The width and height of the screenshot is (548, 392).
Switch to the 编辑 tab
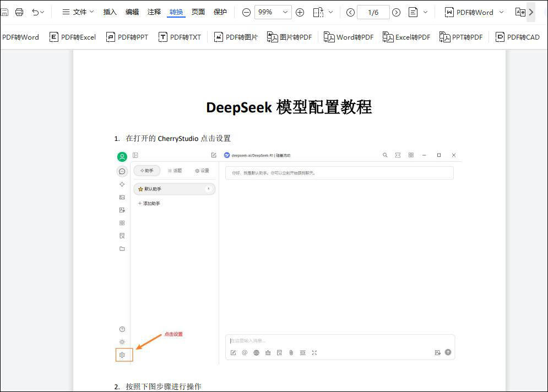click(132, 12)
